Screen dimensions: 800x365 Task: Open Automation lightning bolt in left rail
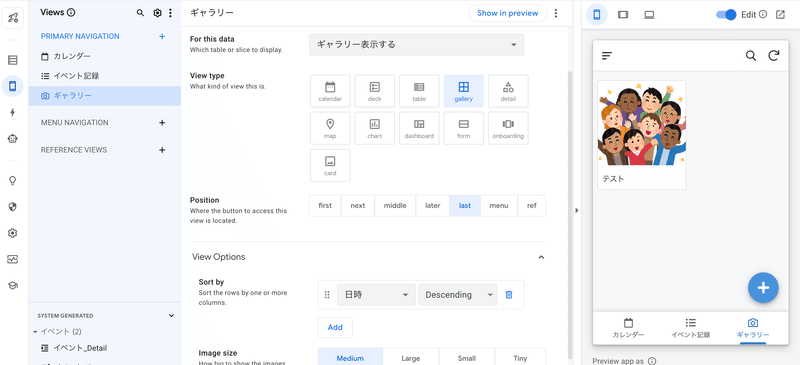(x=13, y=112)
